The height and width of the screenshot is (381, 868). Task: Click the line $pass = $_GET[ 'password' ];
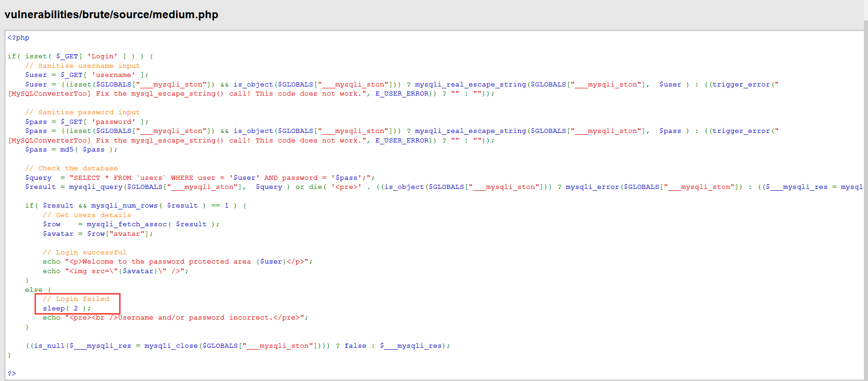pos(86,122)
